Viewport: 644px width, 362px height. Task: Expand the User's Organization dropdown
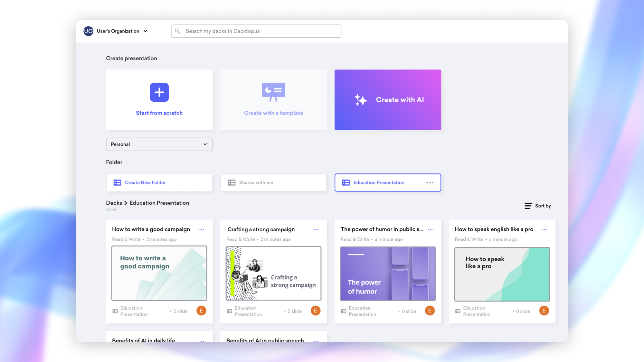coord(145,31)
